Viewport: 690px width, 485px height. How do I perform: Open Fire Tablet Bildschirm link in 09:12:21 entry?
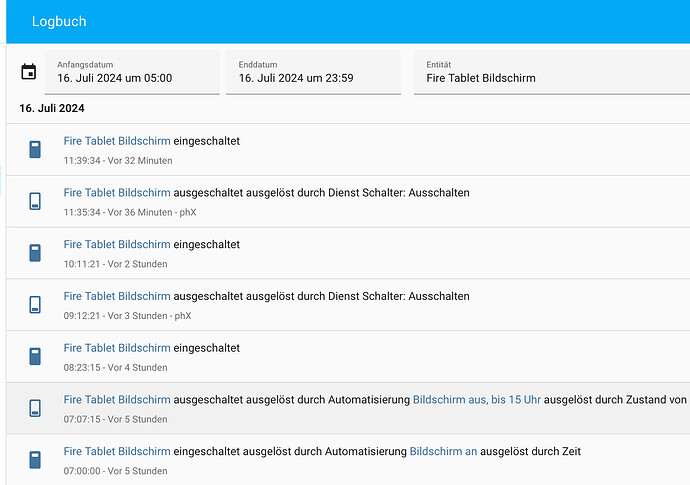(x=117, y=296)
